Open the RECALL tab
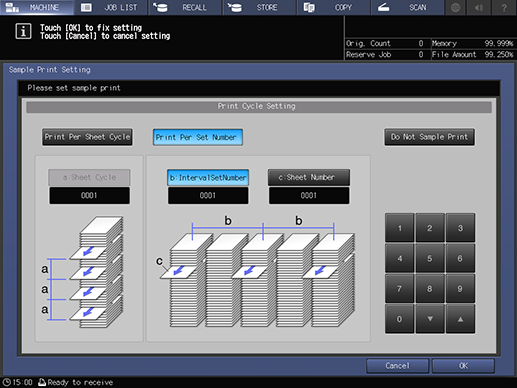The width and height of the screenshot is (517, 388). click(185, 7)
